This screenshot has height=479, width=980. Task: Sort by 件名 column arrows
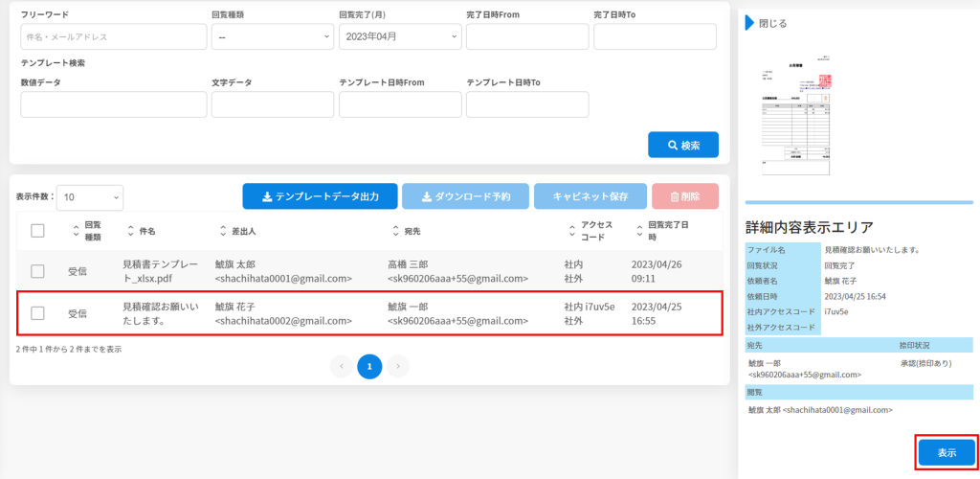[131, 231]
